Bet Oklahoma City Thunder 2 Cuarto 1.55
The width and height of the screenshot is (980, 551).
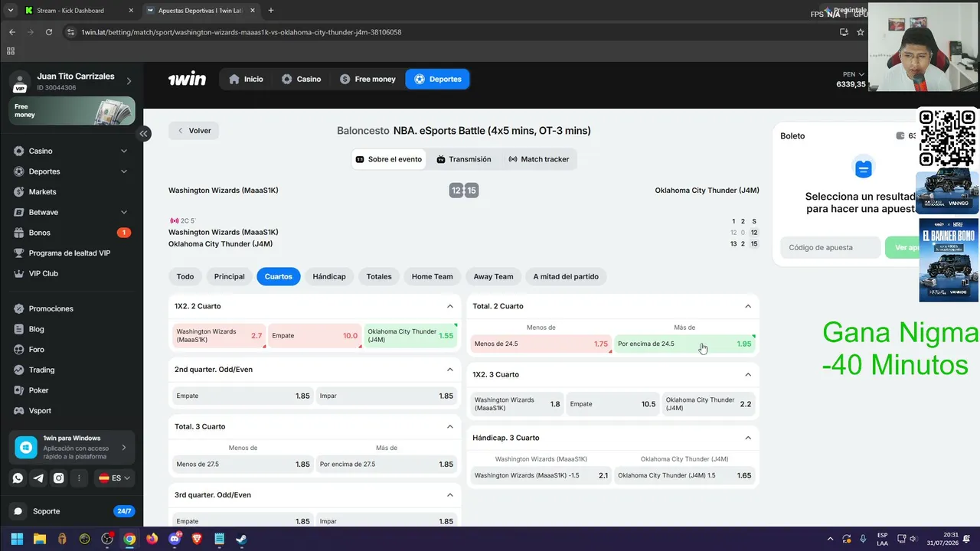click(x=410, y=335)
